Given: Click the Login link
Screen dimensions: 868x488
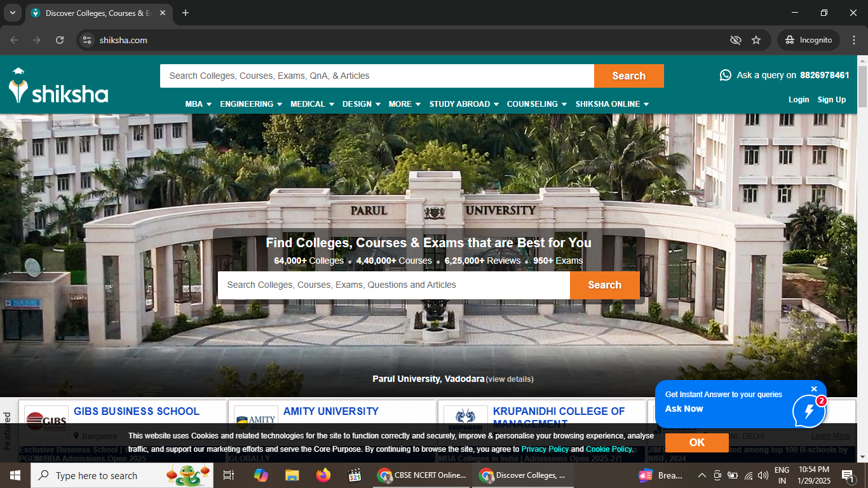Looking at the screenshot, I should 799,100.
